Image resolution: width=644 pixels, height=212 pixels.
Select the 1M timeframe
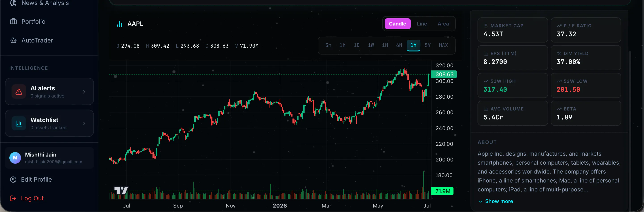(385, 45)
